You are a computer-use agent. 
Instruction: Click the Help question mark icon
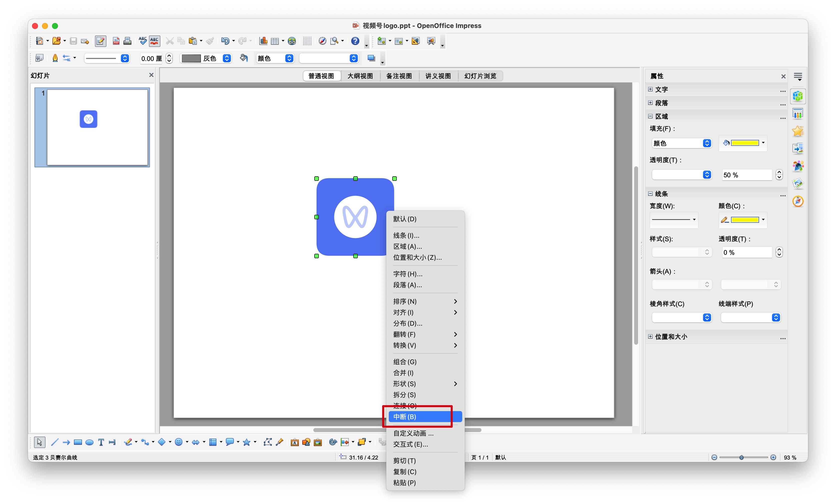pyautogui.click(x=355, y=41)
